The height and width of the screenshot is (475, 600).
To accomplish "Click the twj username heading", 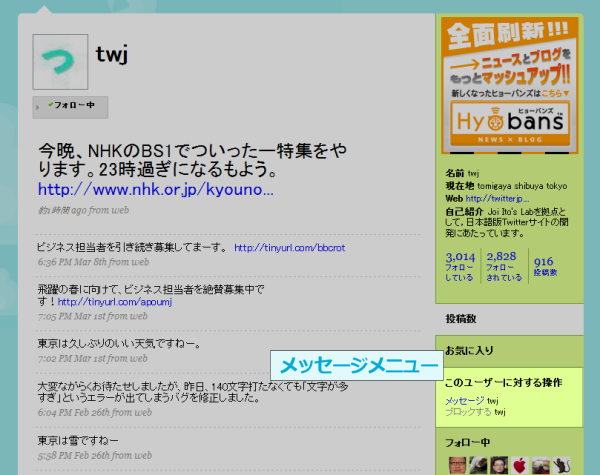I will pos(112,54).
